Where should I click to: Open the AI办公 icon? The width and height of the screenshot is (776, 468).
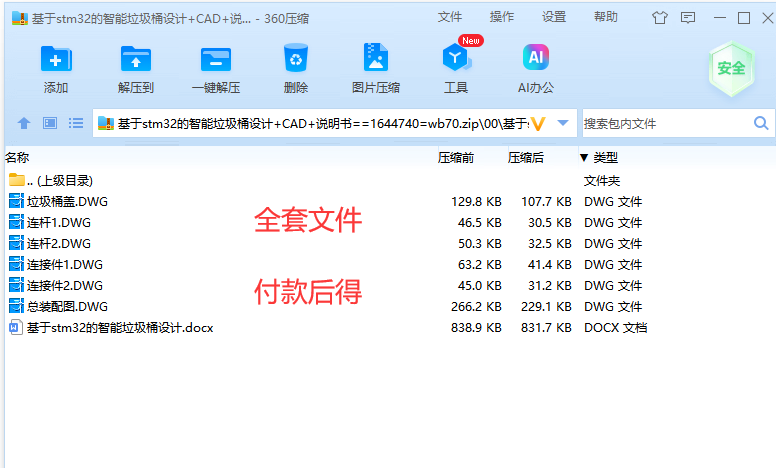click(536, 57)
